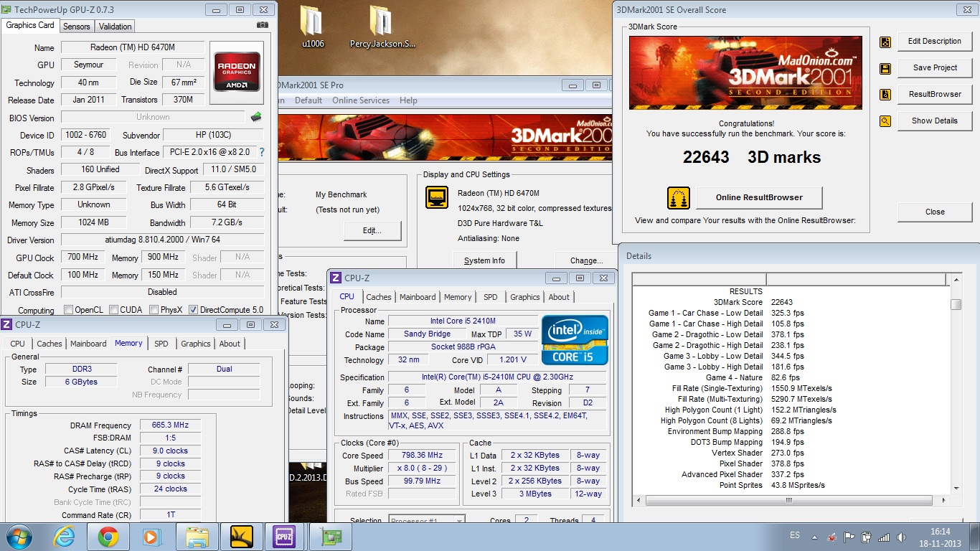Open 3DMark Help menu
Image resolution: width=980 pixels, height=551 pixels.
408,100
